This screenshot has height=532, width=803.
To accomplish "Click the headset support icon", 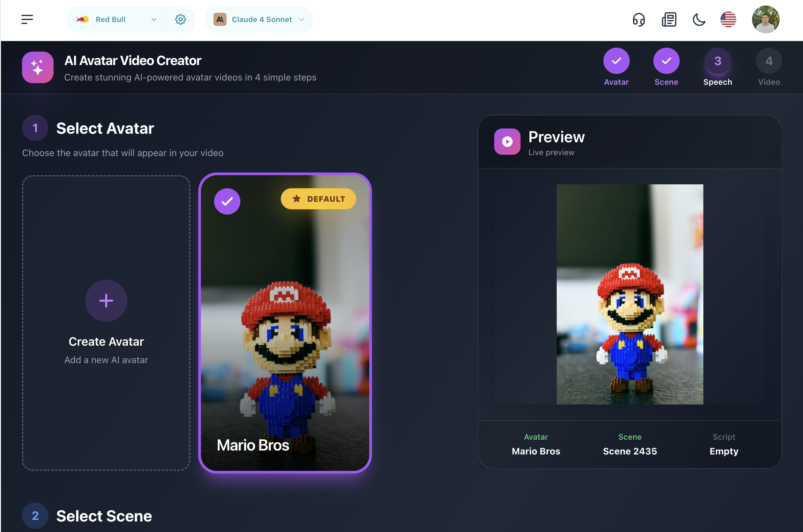I will coord(639,19).
